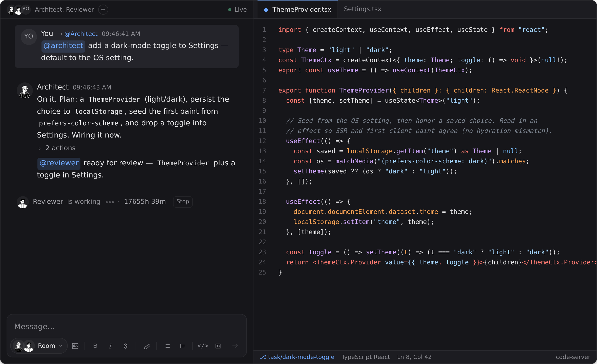The width and height of the screenshot is (597, 364).
Task: Insert an image using the picture icon
Action: (x=75, y=346)
